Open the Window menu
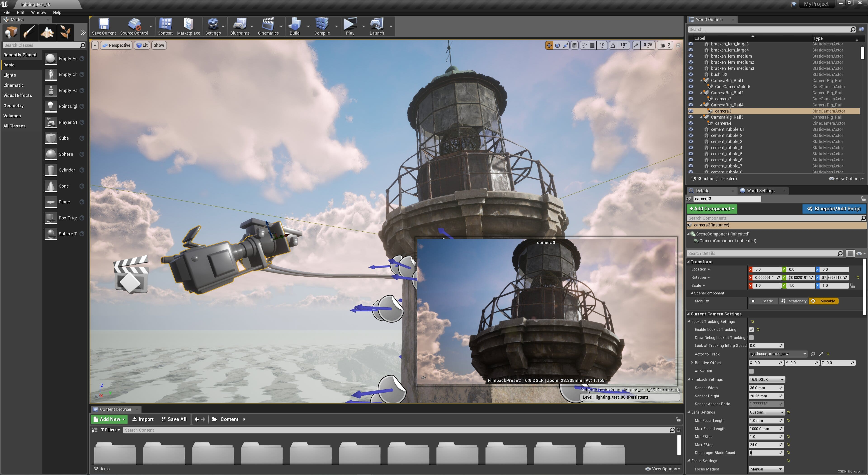The width and height of the screenshot is (868, 475). (x=38, y=12)
